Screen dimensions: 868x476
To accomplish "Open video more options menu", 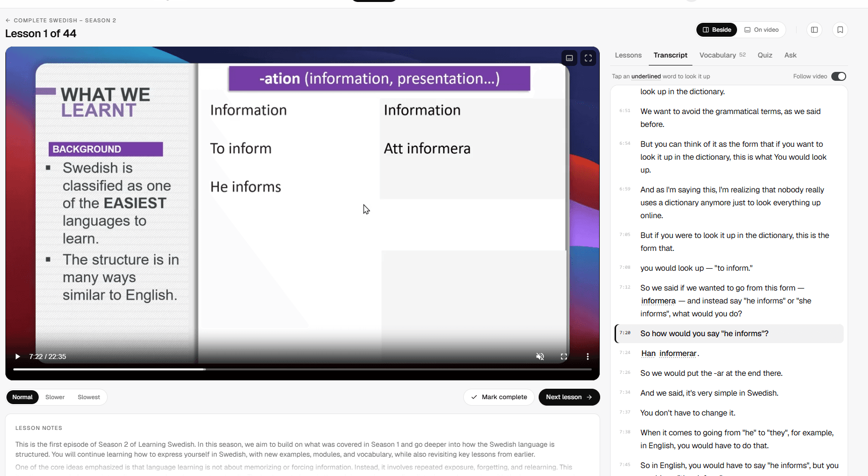I will tap(588, 357).
